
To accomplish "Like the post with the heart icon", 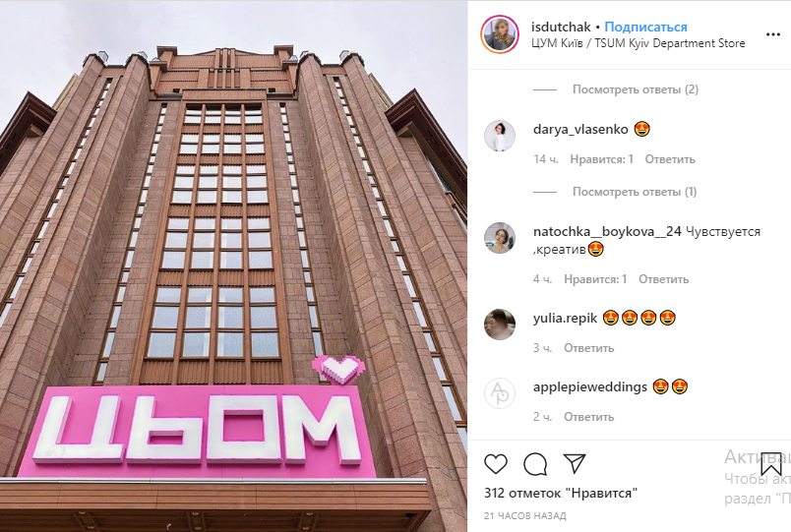I will click(496, 464).
